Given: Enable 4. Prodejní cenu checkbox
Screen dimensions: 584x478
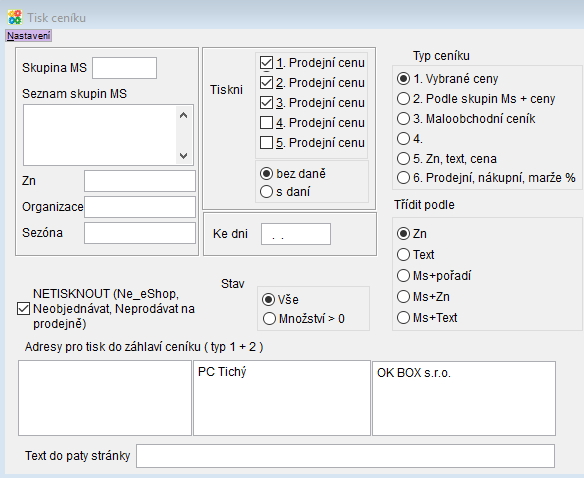Looking at the screenshot, I should tap(266, 123).
